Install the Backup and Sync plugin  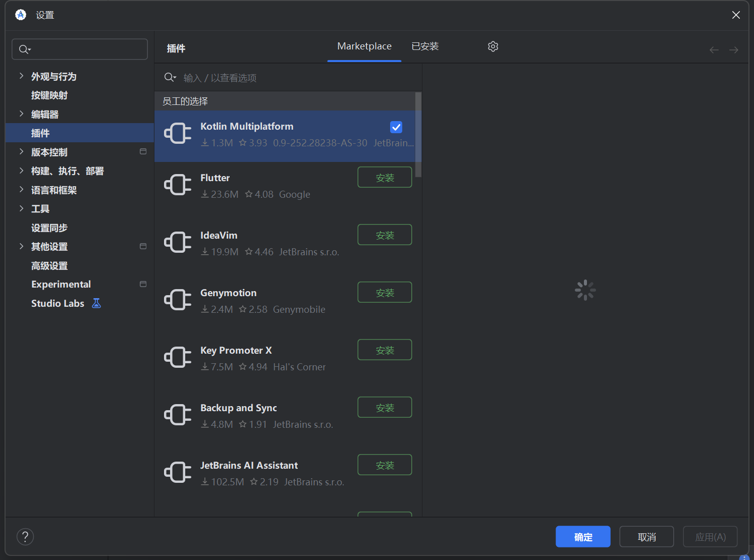[x=385, y=407]
